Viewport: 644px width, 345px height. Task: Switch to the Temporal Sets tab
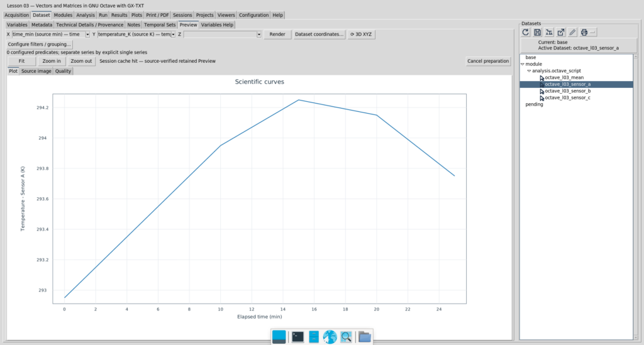[x=160, y=25]
